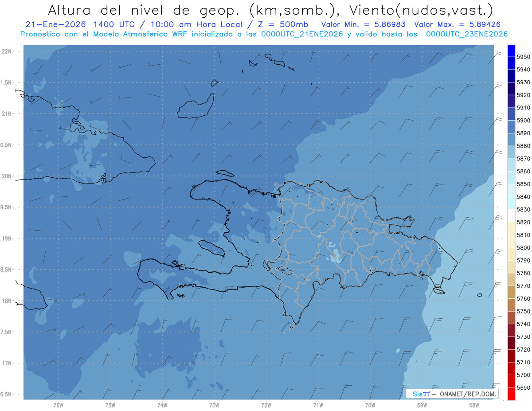Click the colorbar label '5690'
Image resolution: width=532 pixels, height=411 pixels.
point(523,388)
